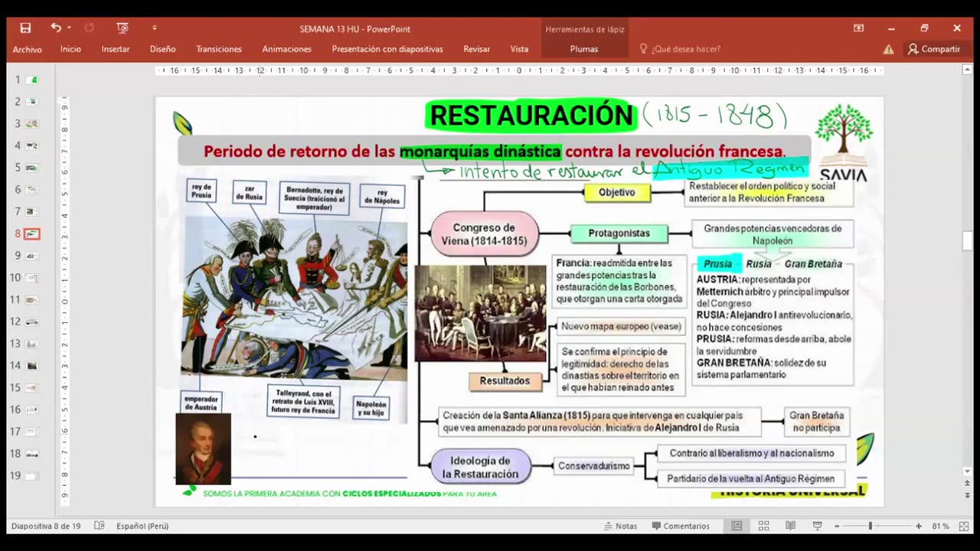The image size is (980, 551).
Task: Save the presentation with the floppy disk icon
Action: 25,28
